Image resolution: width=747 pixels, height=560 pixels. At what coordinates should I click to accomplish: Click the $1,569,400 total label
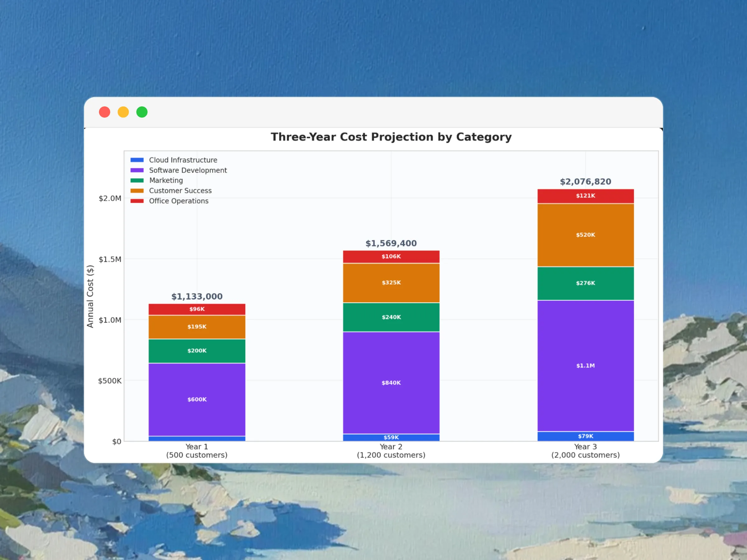(391, 243)
